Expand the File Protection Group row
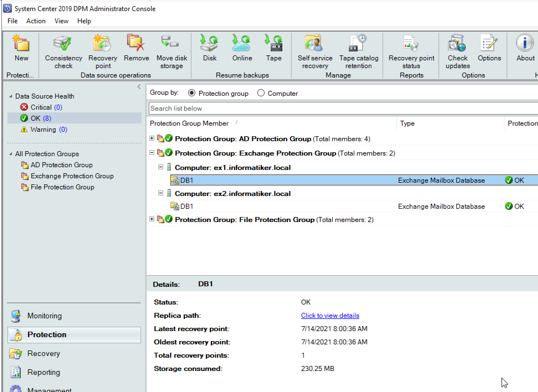 pyautogui.click(x=152, y=219)
